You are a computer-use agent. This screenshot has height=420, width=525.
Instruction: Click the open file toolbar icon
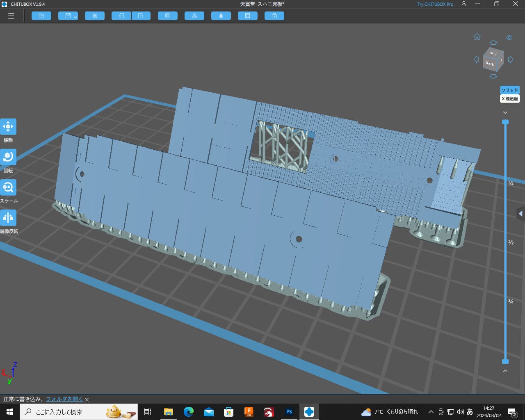coord(41,16)
